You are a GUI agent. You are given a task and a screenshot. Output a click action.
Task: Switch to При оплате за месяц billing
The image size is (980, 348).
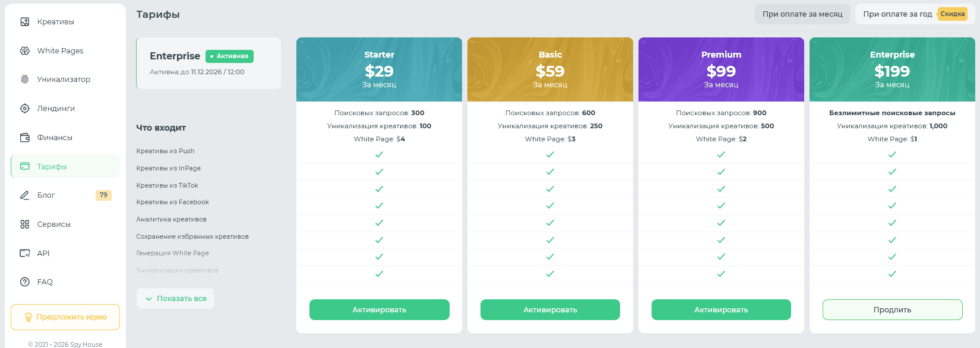click(x=802, y=14)
